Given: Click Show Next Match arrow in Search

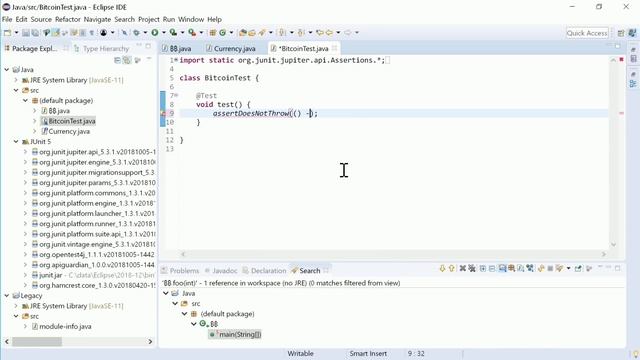Looking at the screenshot, I should click(x=442, y=268).
